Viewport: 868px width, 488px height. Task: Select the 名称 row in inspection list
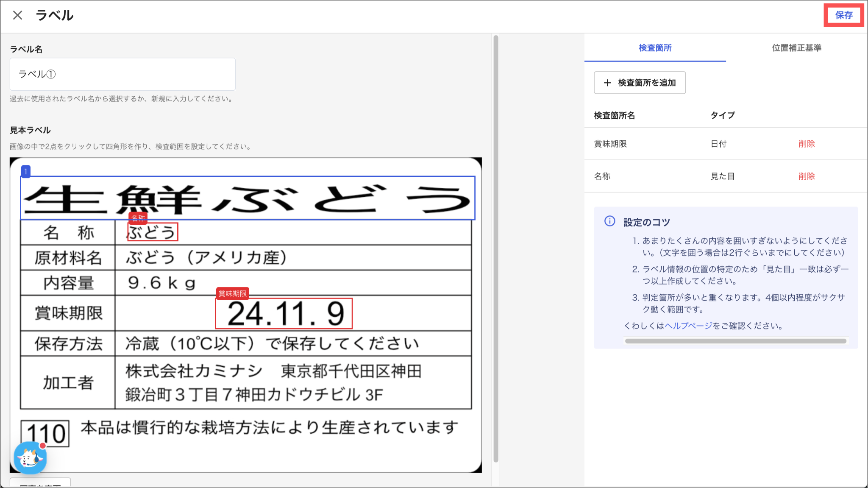pyautogui.click(x=602, y=176)
